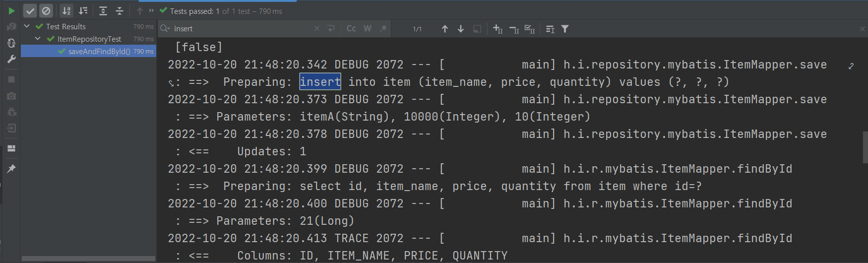Click Tests passed status text
This screenshot has height=263, width=868.
tap(226, 11)
